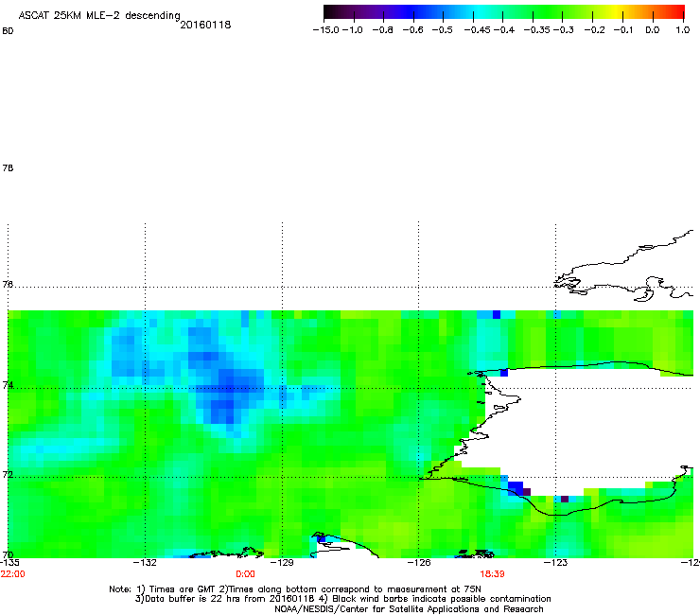
Task: Click the ASCAT 25KM MLE-2 descending title
Action: click(99, 15)
